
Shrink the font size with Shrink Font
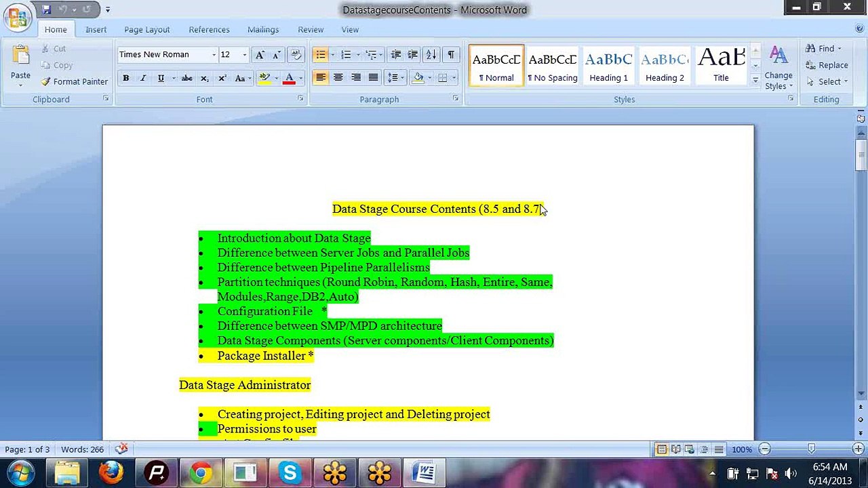click(x=276, y=55)
